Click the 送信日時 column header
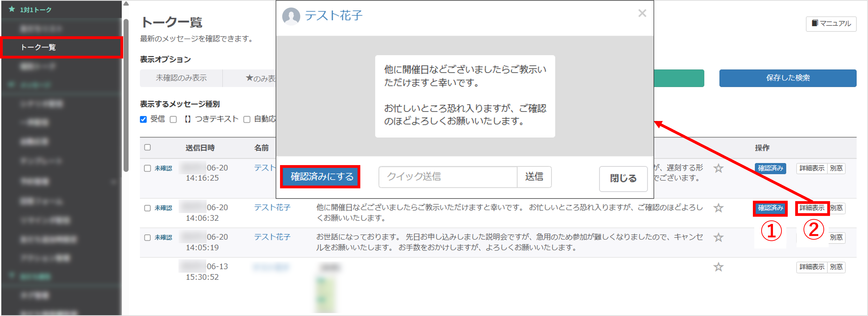The height and width of the screenshot is (316, 868). tap(200, 148)
